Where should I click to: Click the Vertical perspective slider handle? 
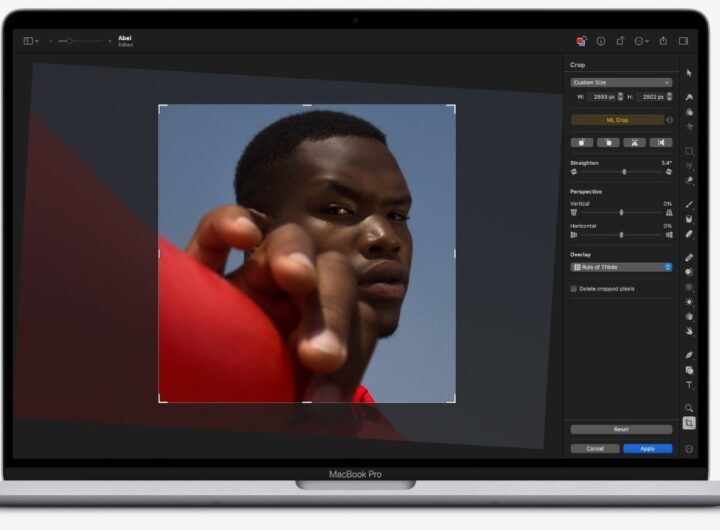[x=621, y=213]
